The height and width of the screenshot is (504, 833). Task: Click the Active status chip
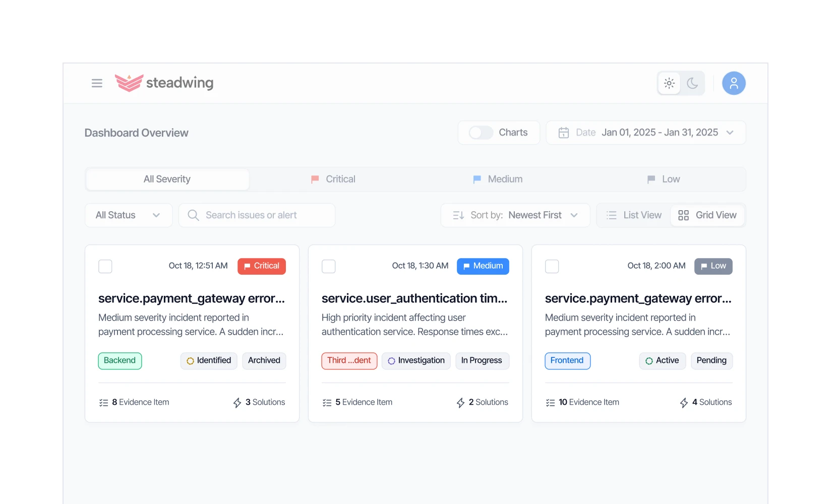coord(663,361)
